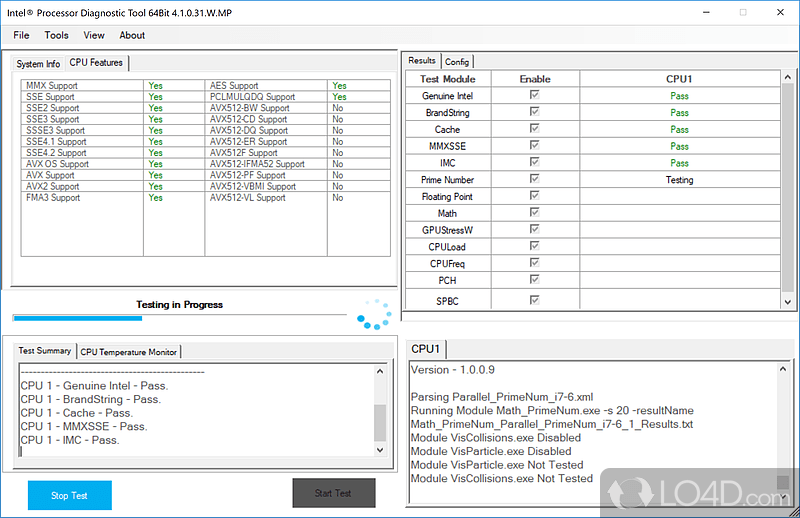
Task: Switch to the System Info tab
Action: 38,64
